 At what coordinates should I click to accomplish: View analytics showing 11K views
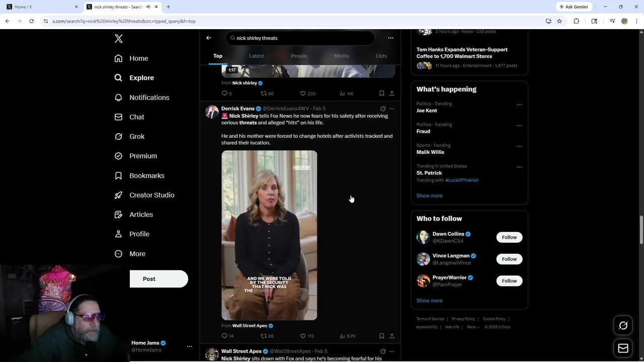[347, 94]
